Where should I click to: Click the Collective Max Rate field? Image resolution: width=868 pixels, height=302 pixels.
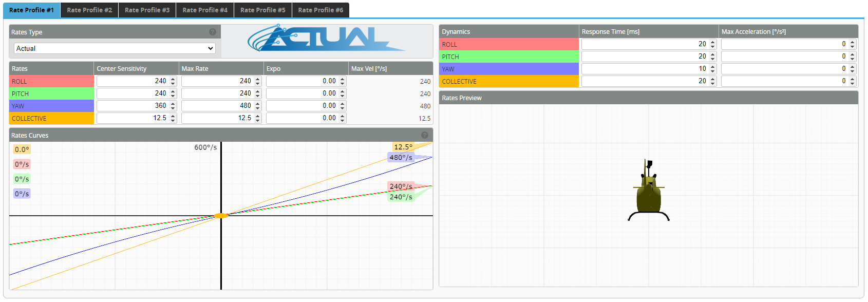click(x=217, y=118)
